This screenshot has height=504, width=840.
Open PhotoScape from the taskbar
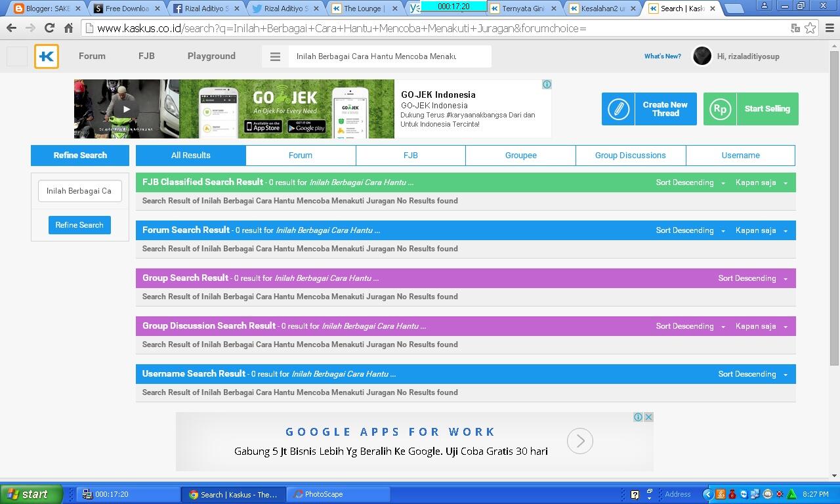[338, 494]
